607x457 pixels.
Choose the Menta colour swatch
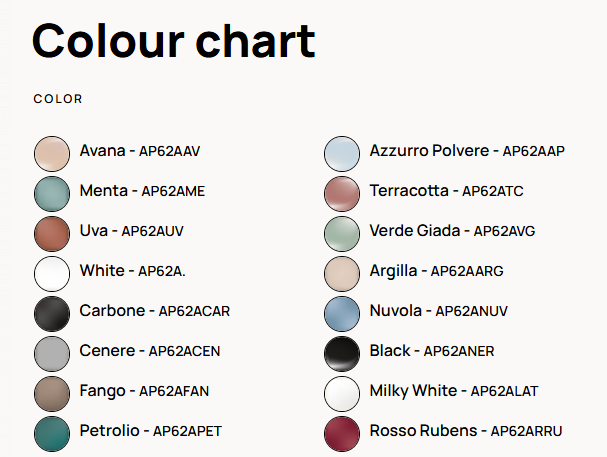(x=51, y=193)
